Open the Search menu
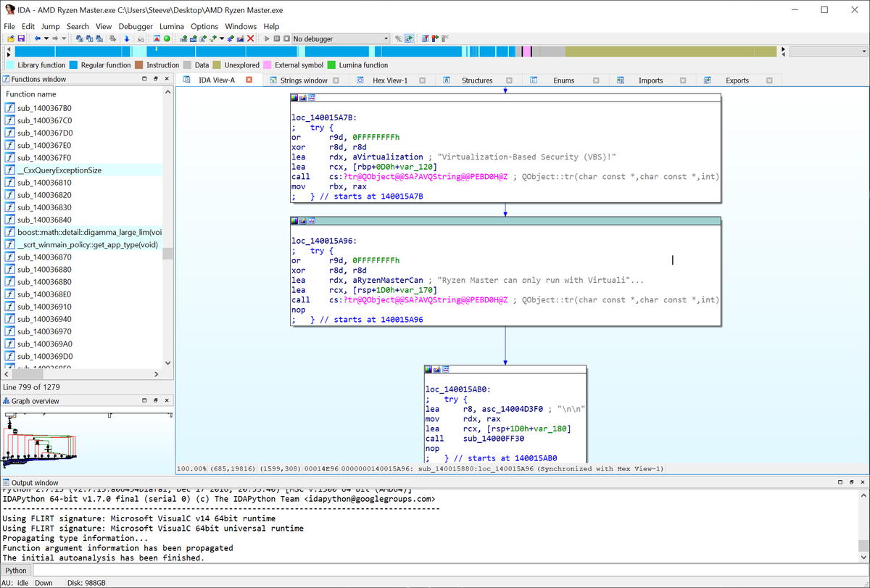The width and height of the screenshot is (870, 588). [x=78, y=26]
